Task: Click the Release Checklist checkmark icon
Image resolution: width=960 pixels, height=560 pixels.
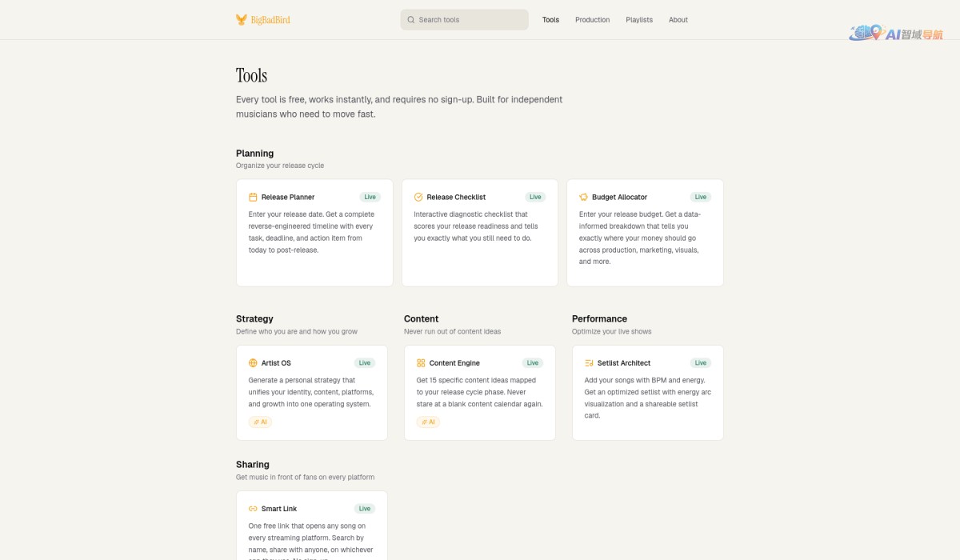Action: (418, 197)
